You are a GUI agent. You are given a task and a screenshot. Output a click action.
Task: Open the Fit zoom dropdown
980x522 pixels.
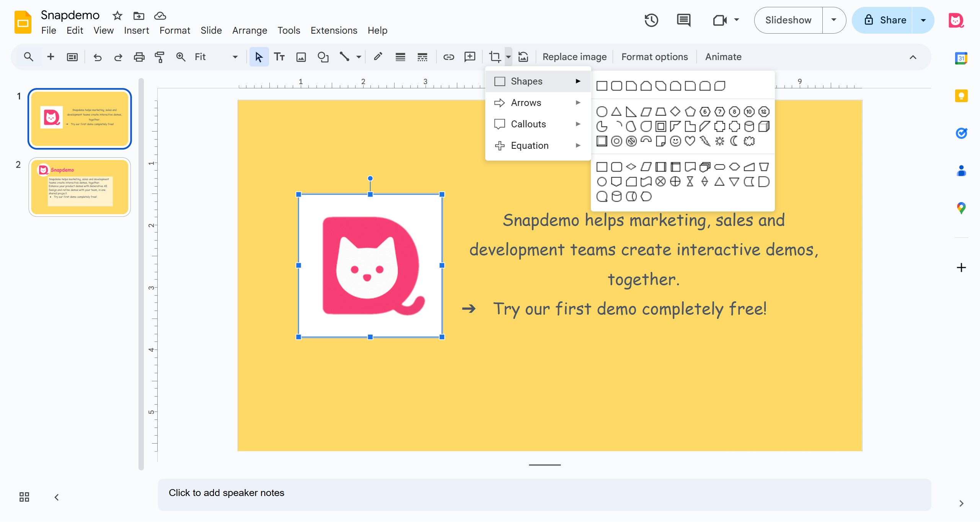click(216, 57)
